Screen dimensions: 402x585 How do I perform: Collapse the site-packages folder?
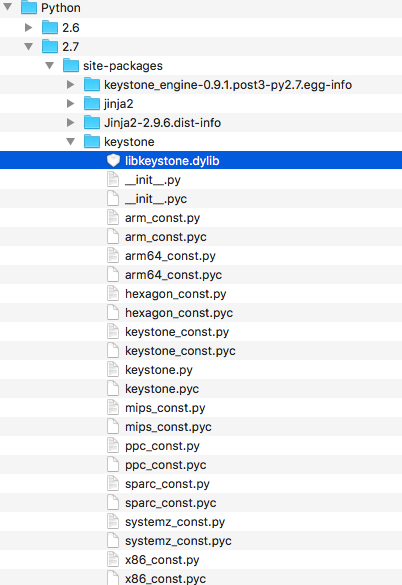50,65
